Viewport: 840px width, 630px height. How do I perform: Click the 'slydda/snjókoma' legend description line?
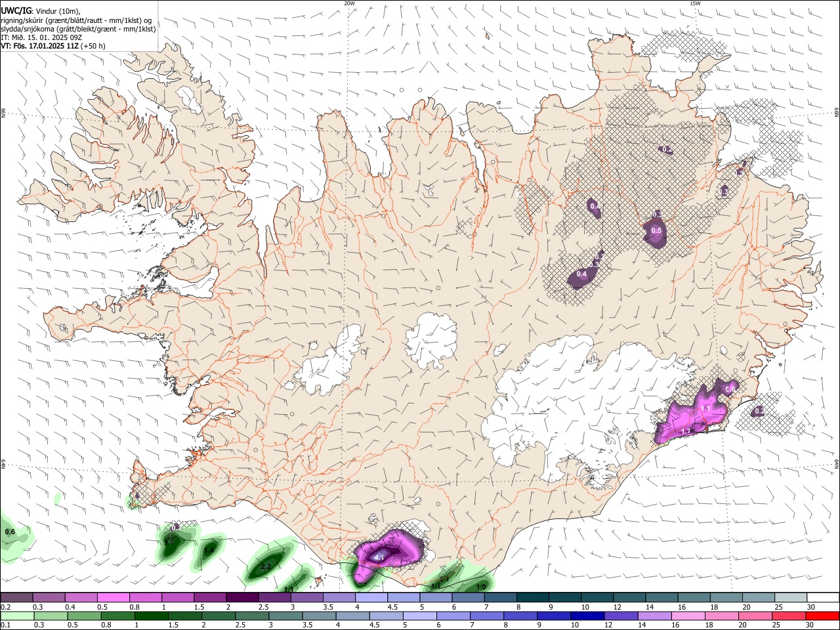78,29
